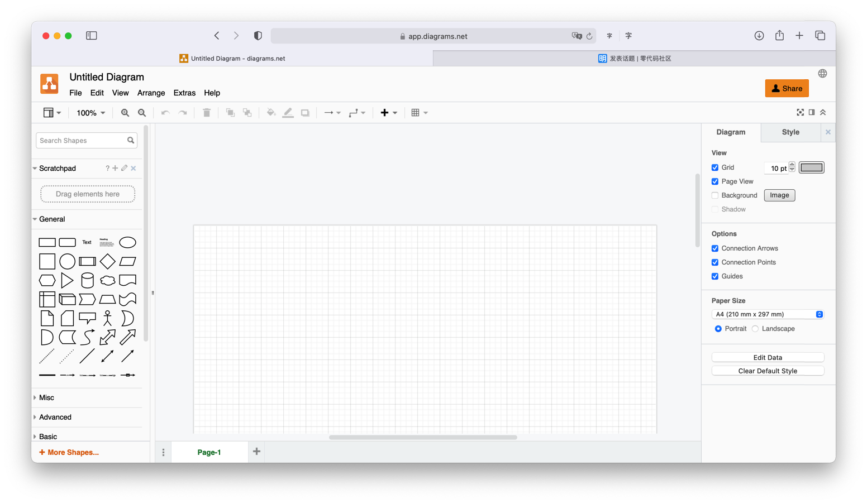Click the Delete trash icon
Viewport: 867px width, 504px height.
click(207, 113)
